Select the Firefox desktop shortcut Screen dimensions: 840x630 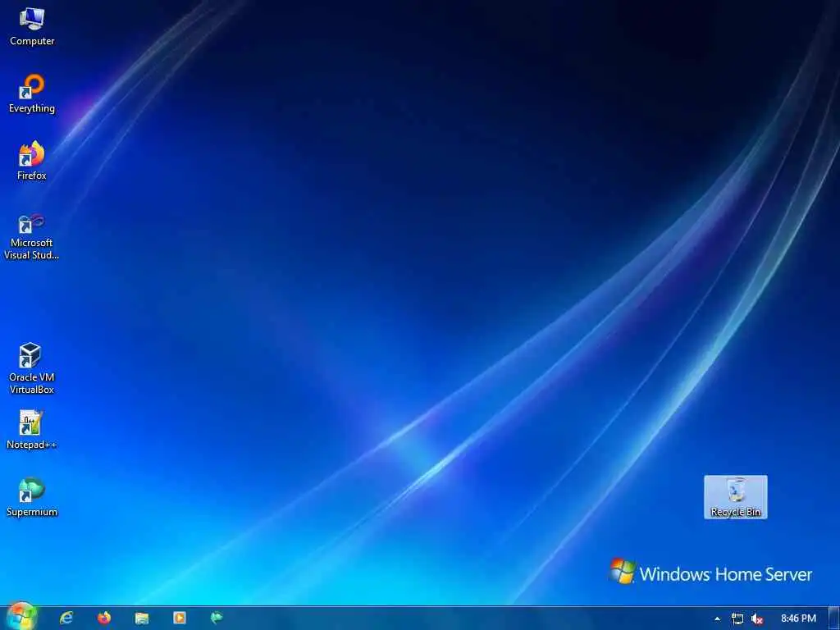(32, 161)
